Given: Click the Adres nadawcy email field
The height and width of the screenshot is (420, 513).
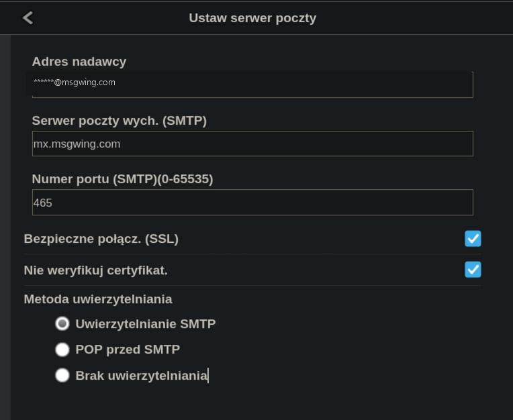Looking at the screenshot, I should [x=252, y=85].
